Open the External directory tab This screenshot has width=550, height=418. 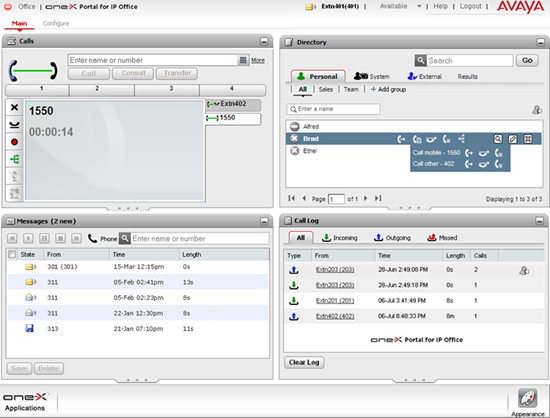pos(424,76)
